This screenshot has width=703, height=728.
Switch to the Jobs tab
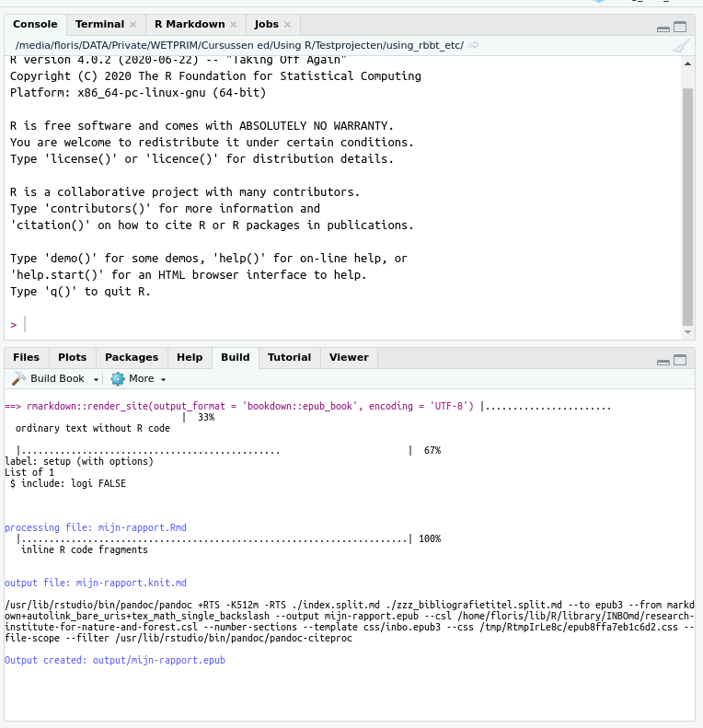click(x=266, y=24)
